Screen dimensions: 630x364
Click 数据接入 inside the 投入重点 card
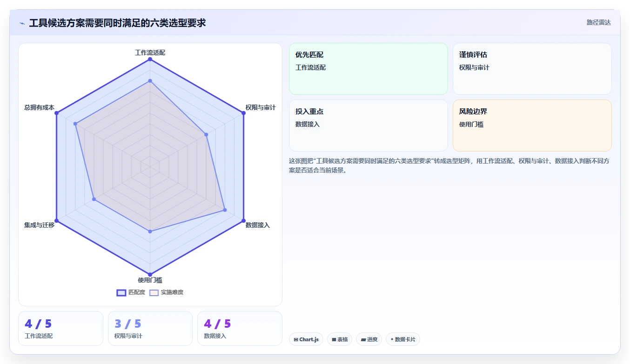coord(308,125)
